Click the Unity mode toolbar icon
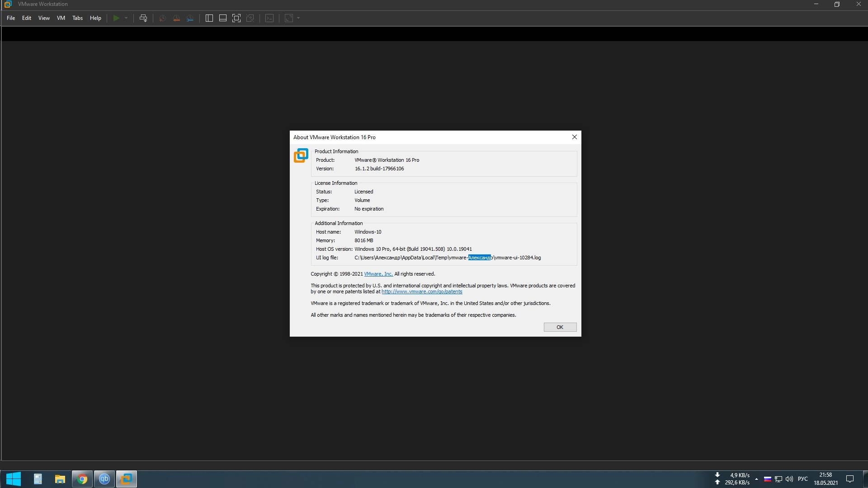 point(250,18)
